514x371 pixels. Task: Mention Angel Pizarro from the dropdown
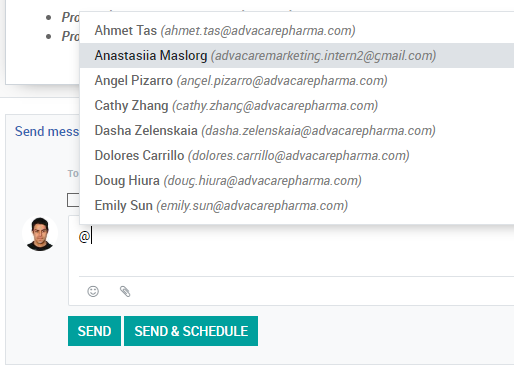point(297,80)
